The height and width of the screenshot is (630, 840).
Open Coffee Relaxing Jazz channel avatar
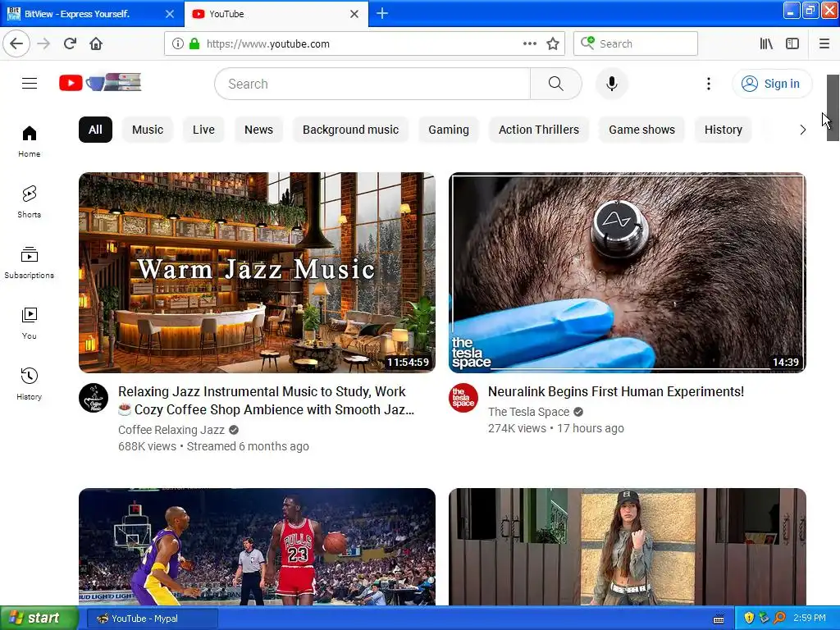tap(94, 398)
